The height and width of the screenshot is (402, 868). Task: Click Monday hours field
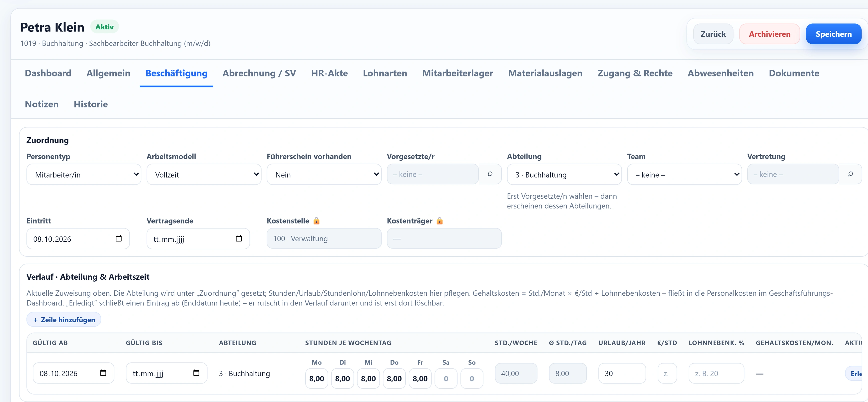tap(316, 379)
